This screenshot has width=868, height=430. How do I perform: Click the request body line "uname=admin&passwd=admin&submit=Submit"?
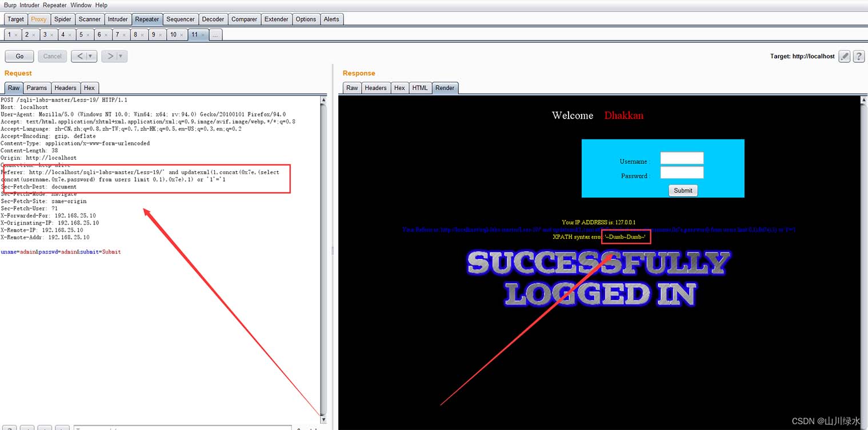61,252
